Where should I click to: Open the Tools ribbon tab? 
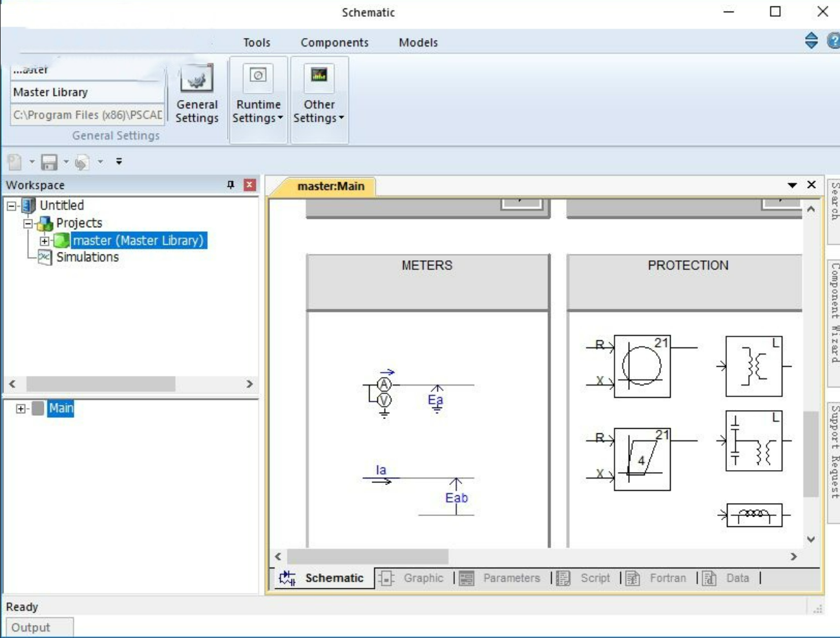coord(257,43)
